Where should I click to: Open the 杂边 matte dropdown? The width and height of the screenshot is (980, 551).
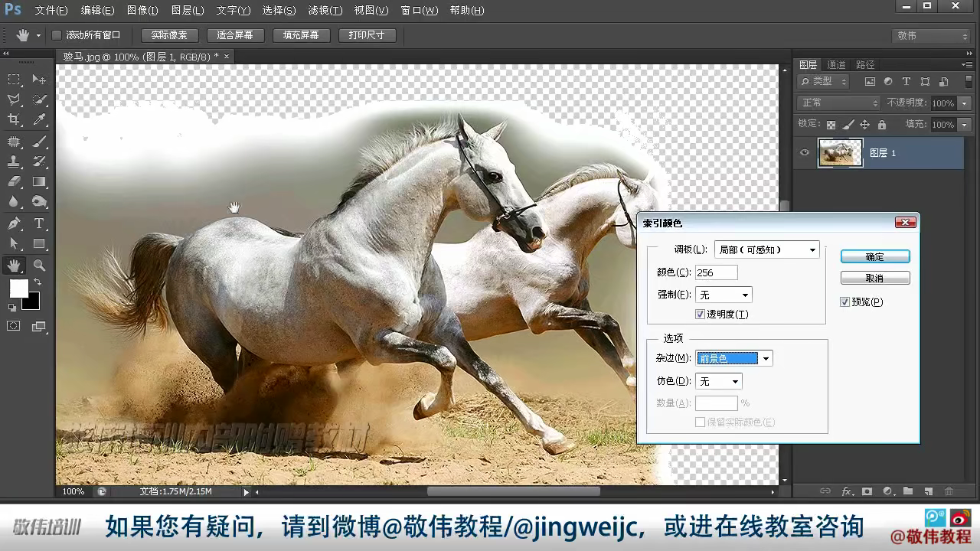click(734, 358)
